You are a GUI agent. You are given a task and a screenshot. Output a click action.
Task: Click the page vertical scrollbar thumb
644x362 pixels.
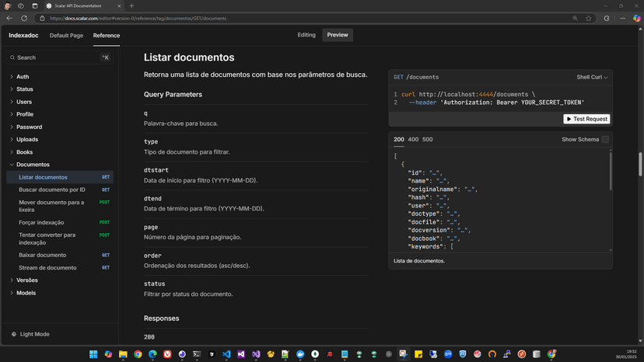[x=640, y=164]
